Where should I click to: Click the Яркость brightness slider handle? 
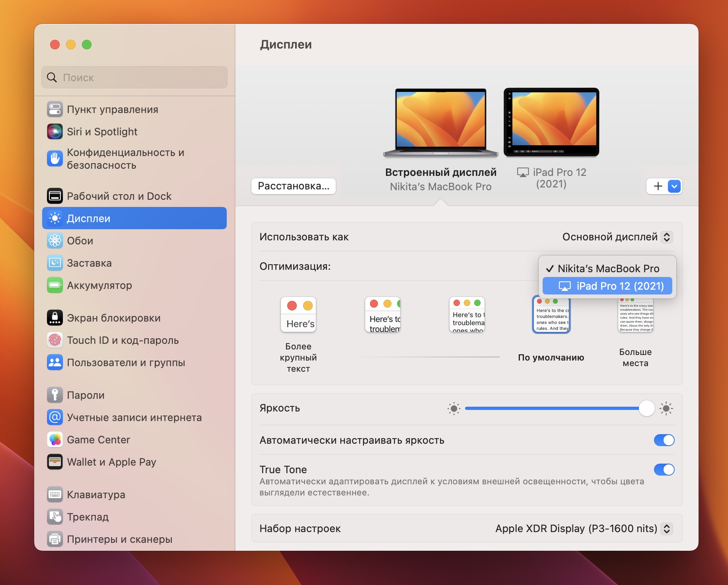646,408
